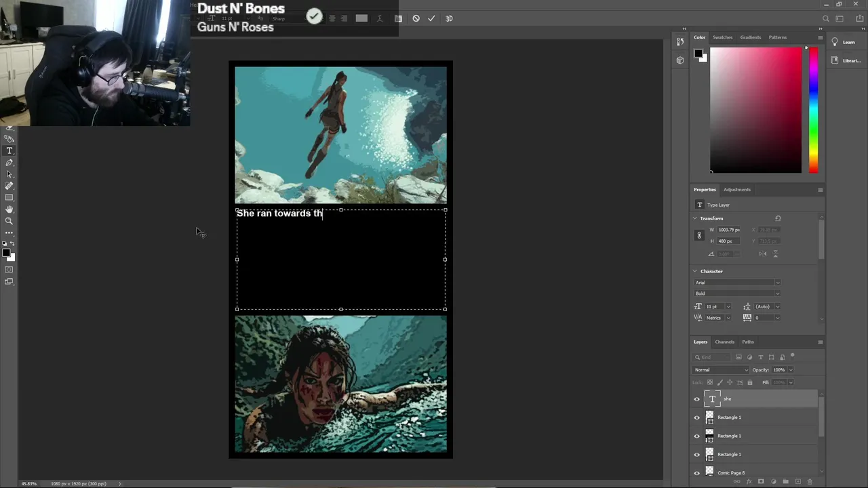Screen dimensions: 868x488
Task: Switch to the Channels tab
Action: tap(724, 342)
